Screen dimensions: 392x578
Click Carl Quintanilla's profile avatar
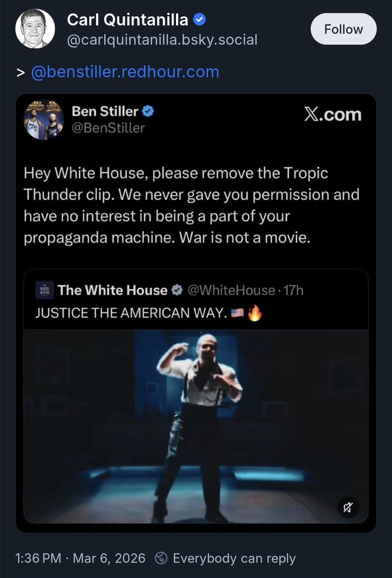click(x=35, y=29)
